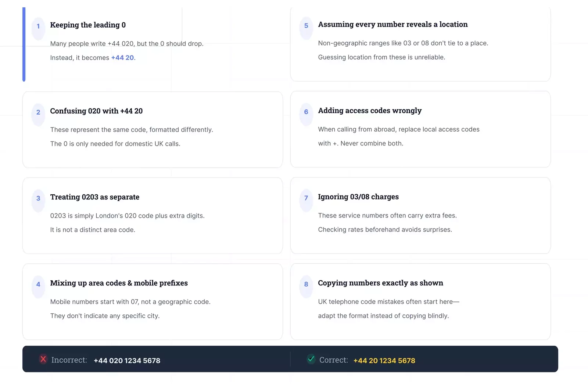Image resolution: width=588 pixels, height=392 pixels.
Task: Click 'Many people write +44 020' sentence
Action: pyautogui.click(x=127, y=44)
